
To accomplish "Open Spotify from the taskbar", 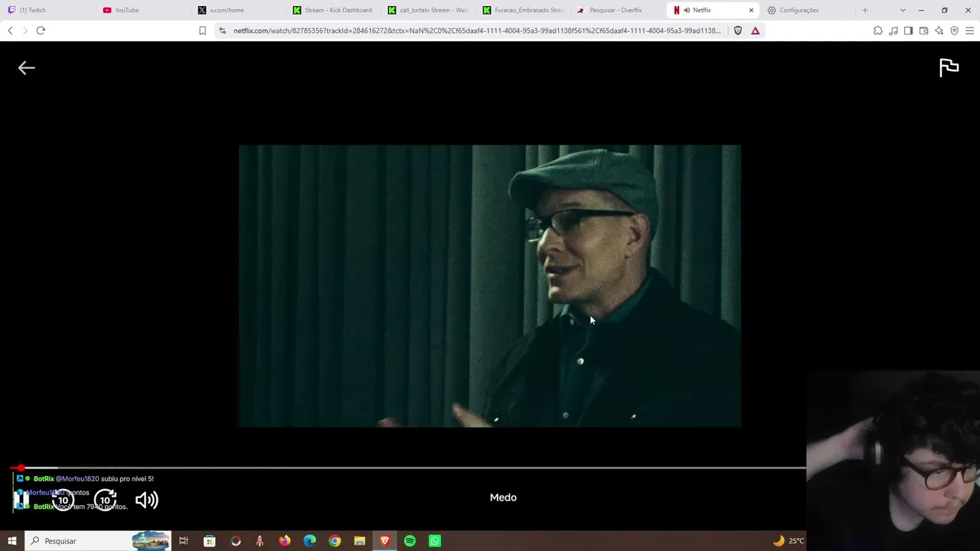I will point(410,541).
